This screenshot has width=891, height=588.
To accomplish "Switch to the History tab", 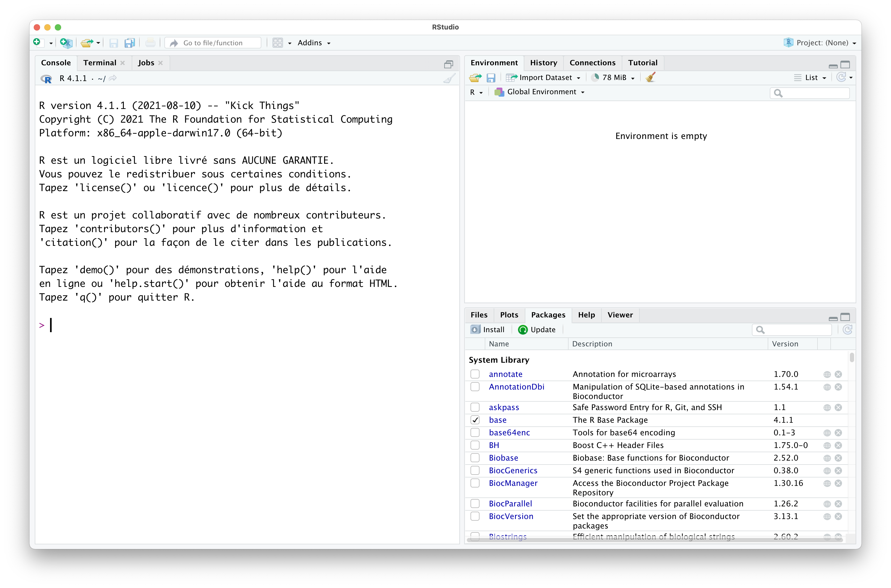I will coord(543,63).
